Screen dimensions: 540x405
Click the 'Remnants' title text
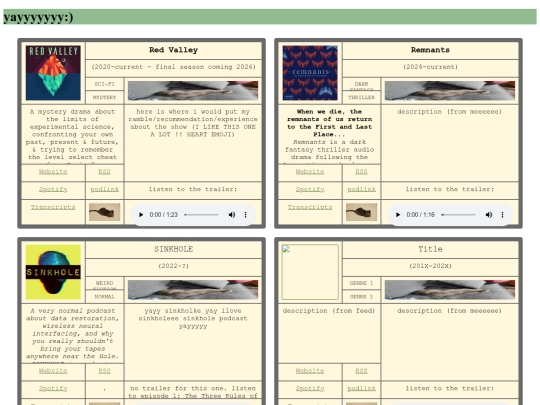click(x=430, y=50)
